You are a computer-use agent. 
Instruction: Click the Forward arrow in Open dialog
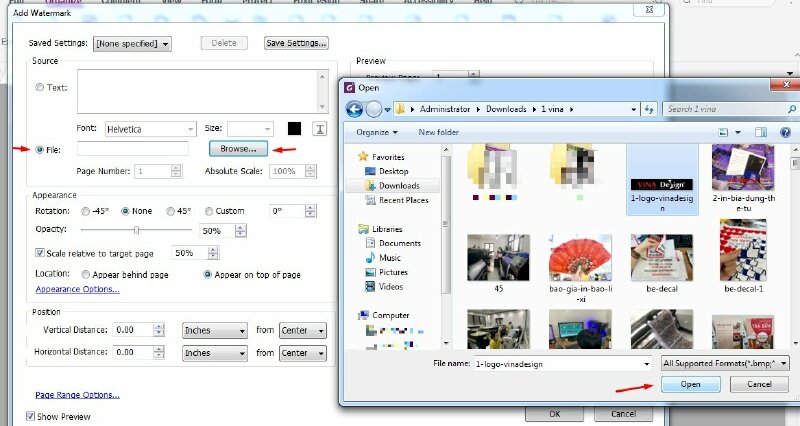click(x=374, y=109)
